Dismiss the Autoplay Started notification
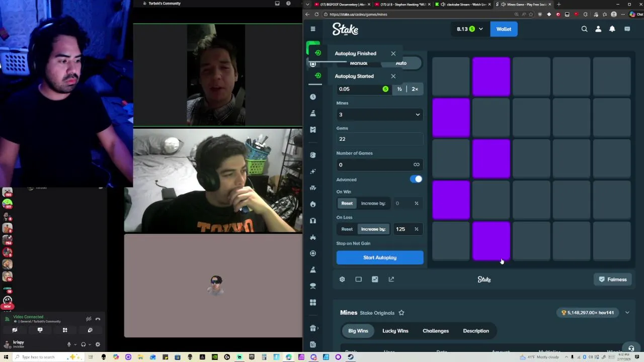644x362 pixels. (393, 76)
